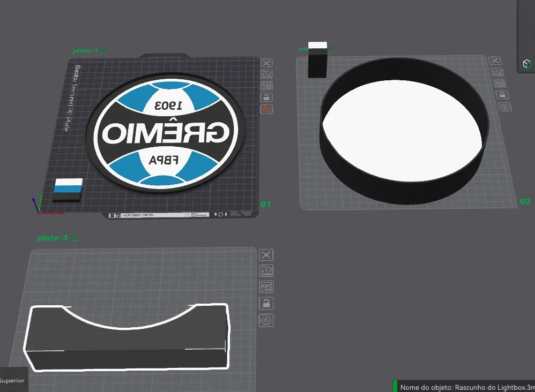
Task: Remove plate-1 using its X icon
Action: 266,63
